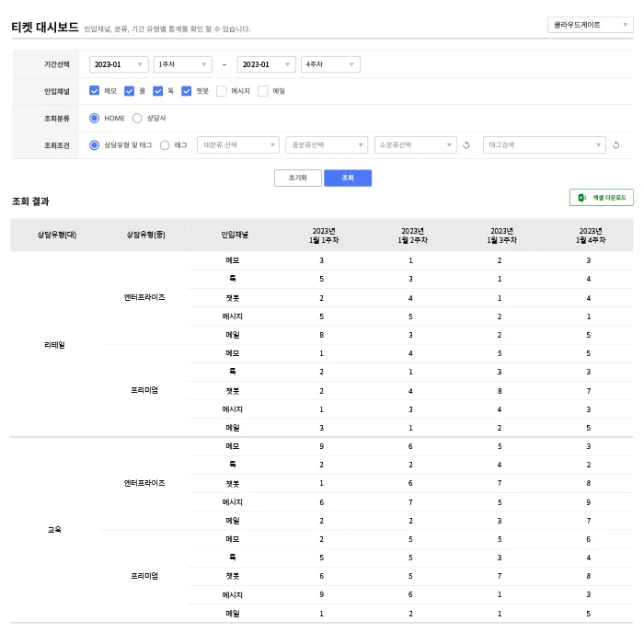Open the 클라우드게이트 selector at top right
This screenshot has height=644, width=644.
[x=589, y=25]
